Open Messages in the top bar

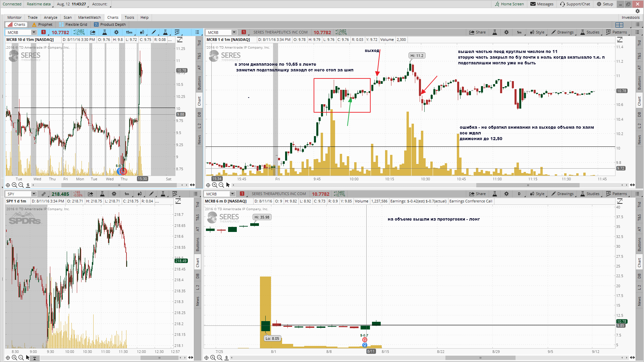click(x=542, y=4)
